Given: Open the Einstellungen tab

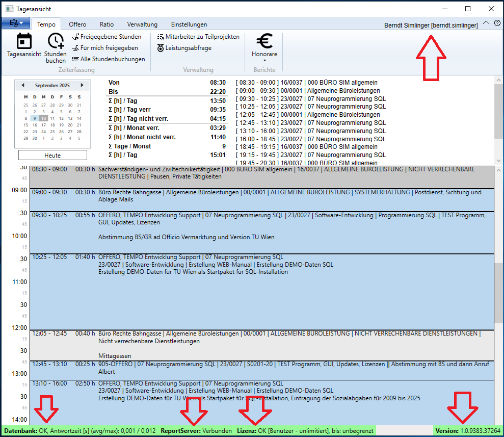Looking at the screenshot, I should (x=189, y=24).
